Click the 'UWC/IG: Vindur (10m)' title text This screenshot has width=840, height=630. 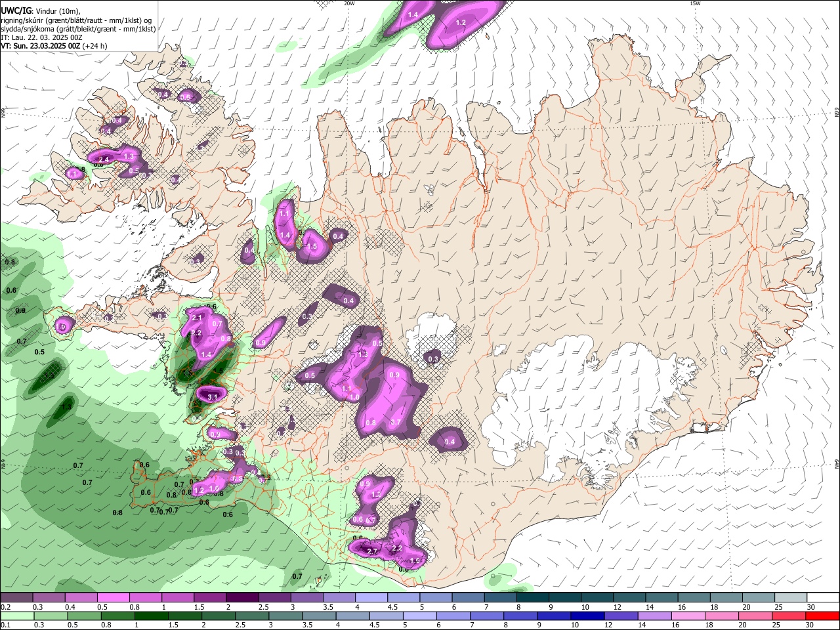click(41, 11)
